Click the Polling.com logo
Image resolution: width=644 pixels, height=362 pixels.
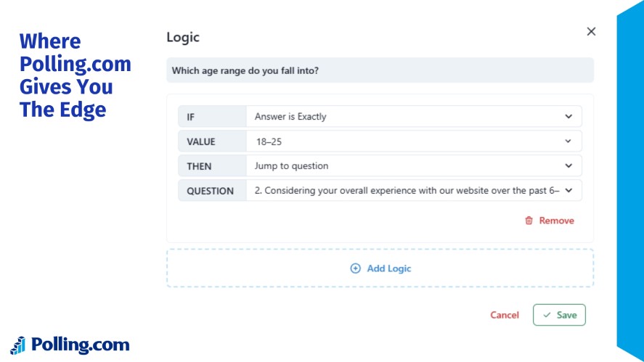pos(70,345)
